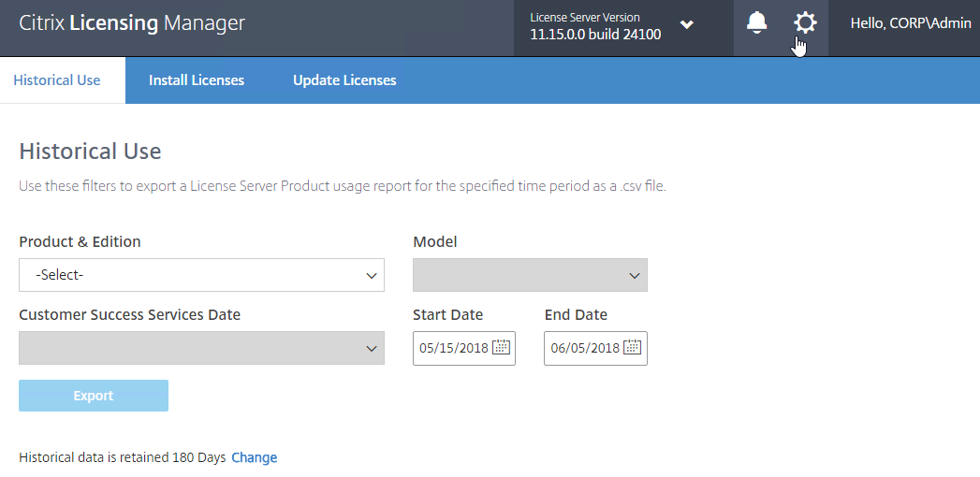Screen dimensions: 980x477
Task: Switch to the Historical Use tab
Action: point(57,79)
